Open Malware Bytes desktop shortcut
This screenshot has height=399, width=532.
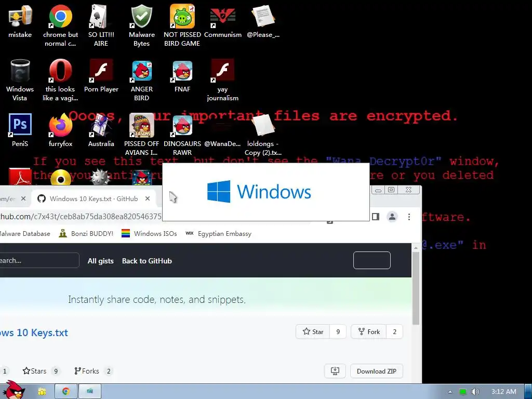[141, 25]
